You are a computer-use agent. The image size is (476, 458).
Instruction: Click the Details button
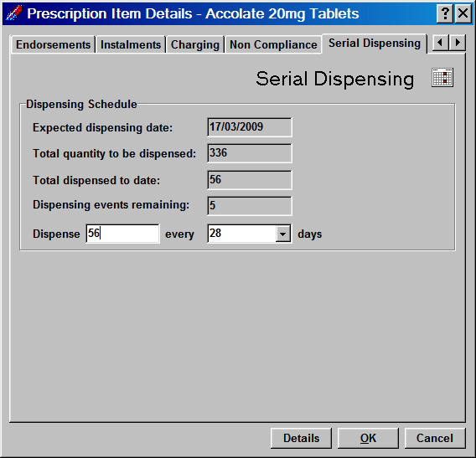[301, 438]
